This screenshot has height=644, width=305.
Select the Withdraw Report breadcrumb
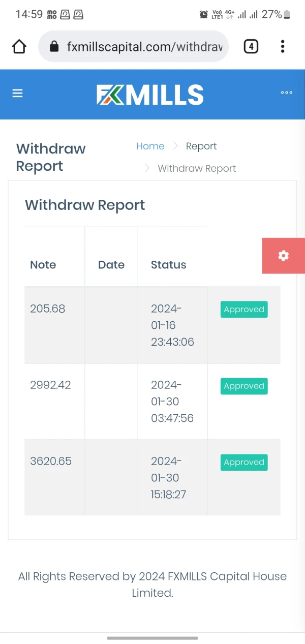pos(197,169)
